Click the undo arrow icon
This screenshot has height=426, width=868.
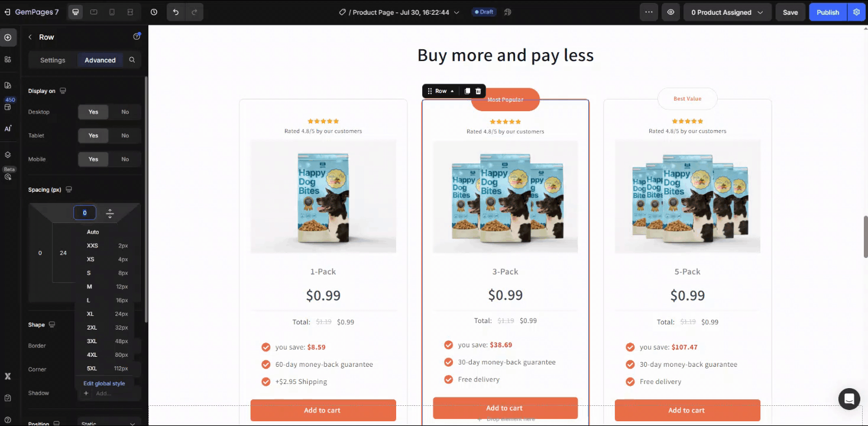pyautogui.click(x=176, y=12)
